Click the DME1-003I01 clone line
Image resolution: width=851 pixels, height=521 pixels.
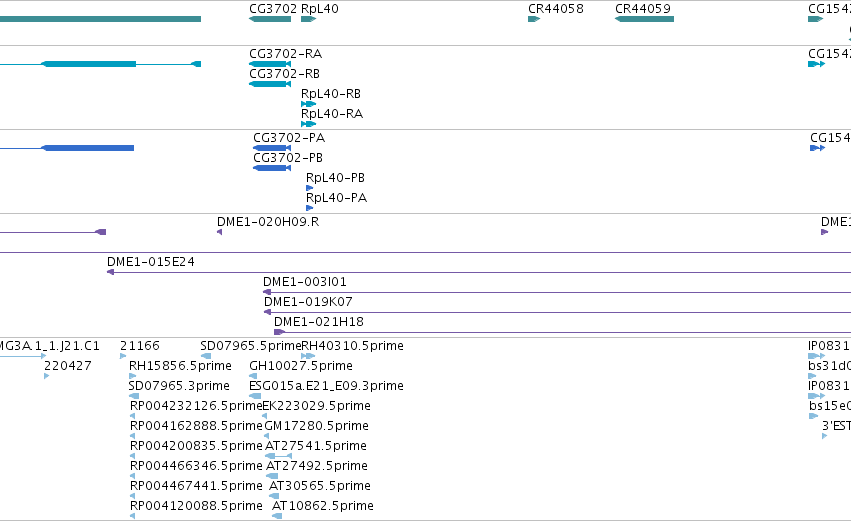click(x=557, y=293)
